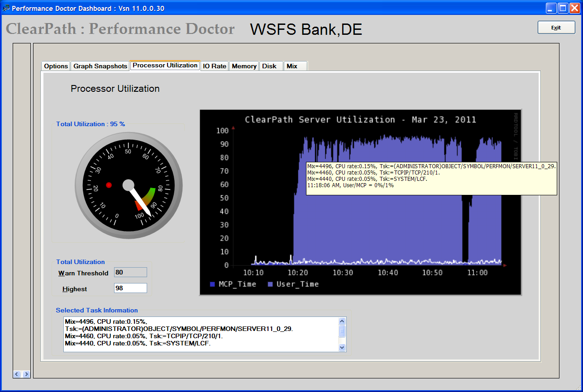Click the 50 value on chart Y axis
The image size is (583, 392).
(x=224, y=198)
